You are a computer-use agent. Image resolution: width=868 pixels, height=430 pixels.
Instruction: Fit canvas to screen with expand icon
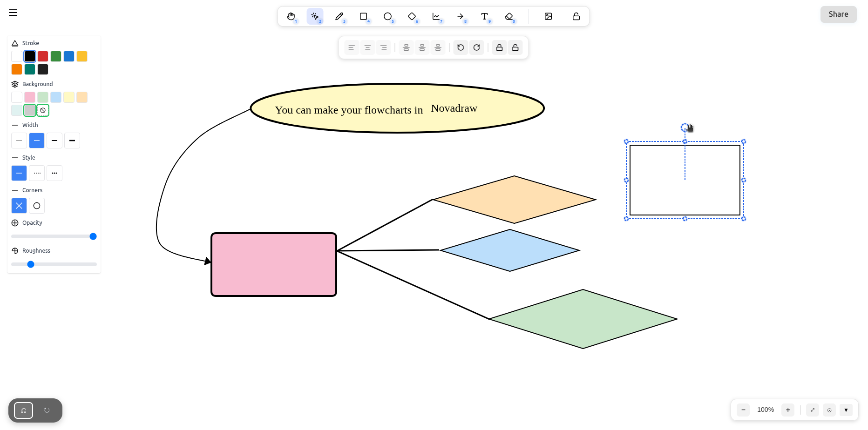(x=813, y=410)
